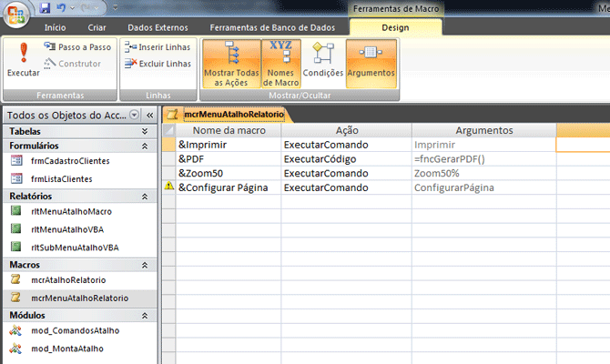Toggle the Argumentos column
Viewport: 610px width, 364px height.
click(371, 64)
